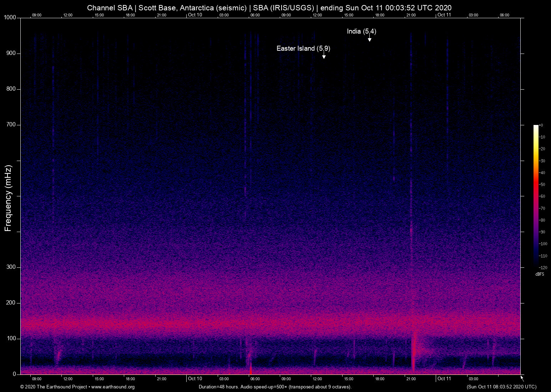Viewport: 551px width, 392px height.
Task: Open the www.earthsound.org link in the footer
Action: tap(113, 387)
